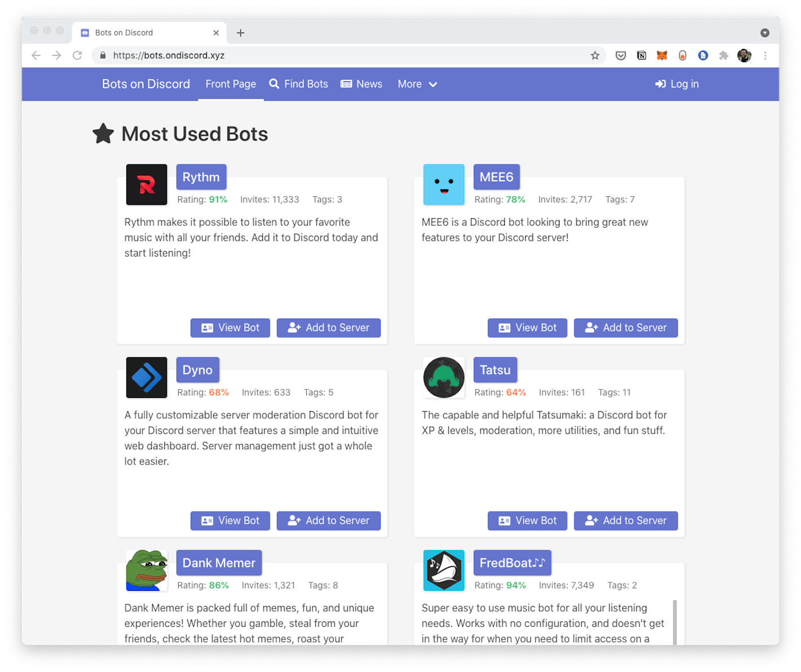This screenshot has height=672, width=801.
Task: Click the Dank Memer Pepe avatar
Action: click(x=146, y=571)
